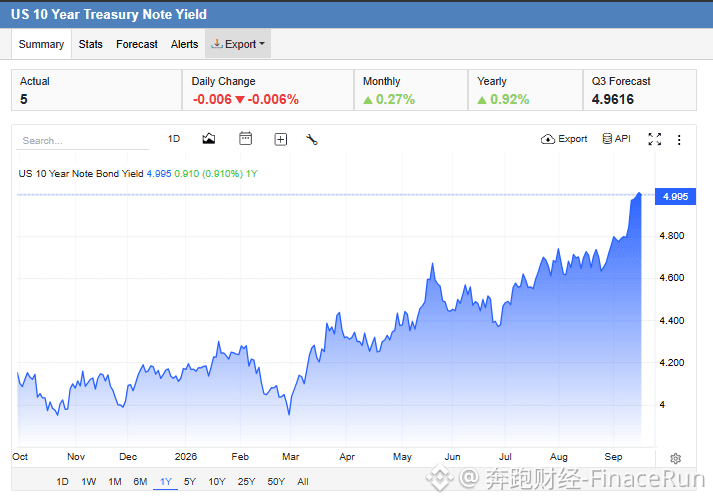Image resolution: width=713 pixels, height=504 pixels.
Task: Select the 5Y time range
Action: (190, 481)
